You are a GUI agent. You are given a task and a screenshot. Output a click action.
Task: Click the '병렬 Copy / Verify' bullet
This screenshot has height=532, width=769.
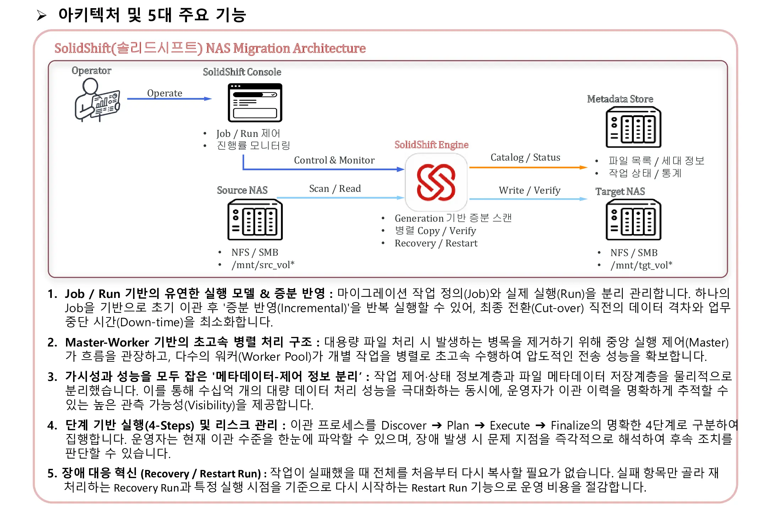pos(435,231)
